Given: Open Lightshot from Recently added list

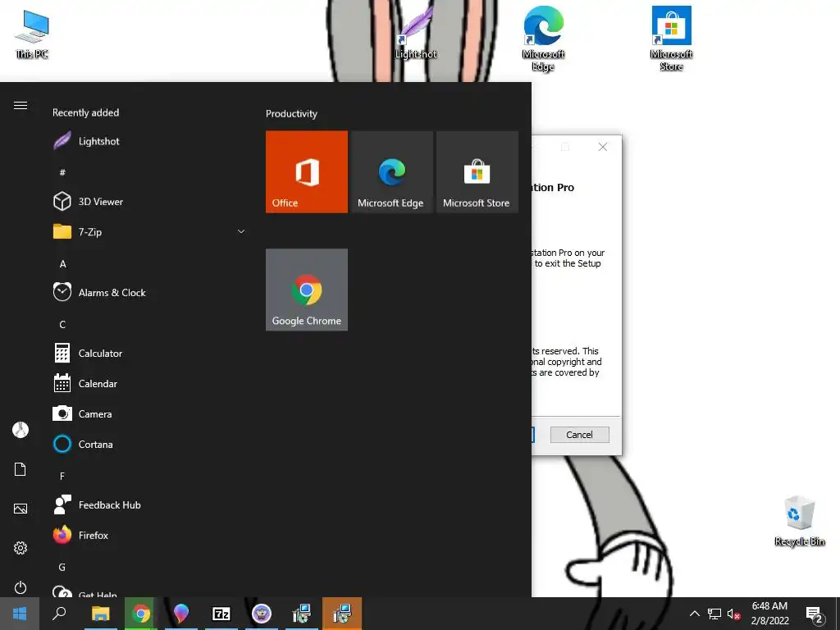Looking at the screenshot, I should pyautogui.click(x=149, y=141).
